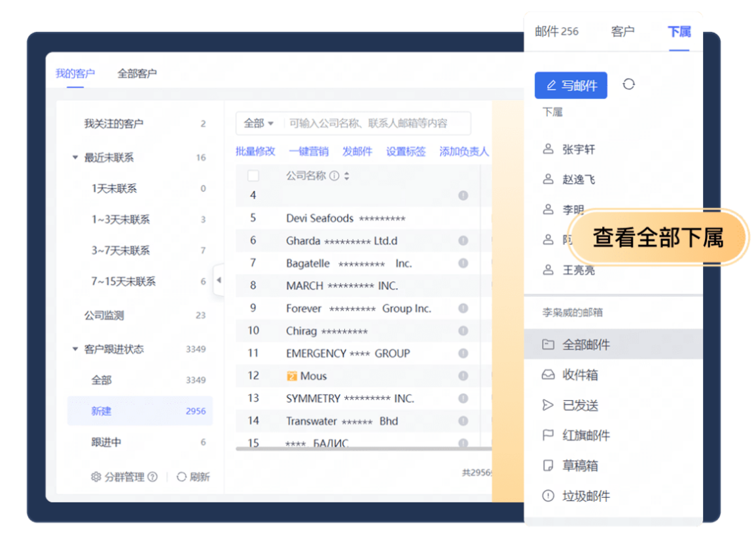Image resolution: width=756 pixels, height=541 pixels.
Task: Click the 收件箱 inbox icon
Action: 549,375
